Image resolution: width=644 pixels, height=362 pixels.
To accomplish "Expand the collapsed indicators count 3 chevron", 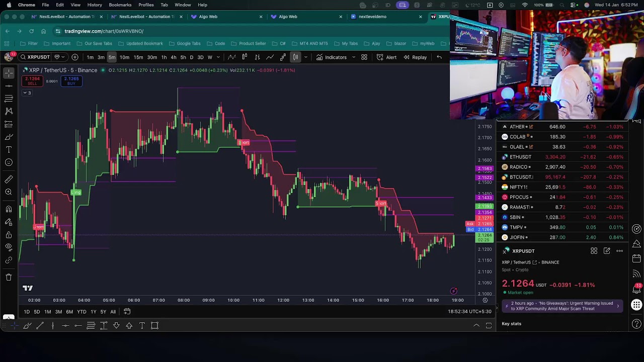I will tap(27, 93).
